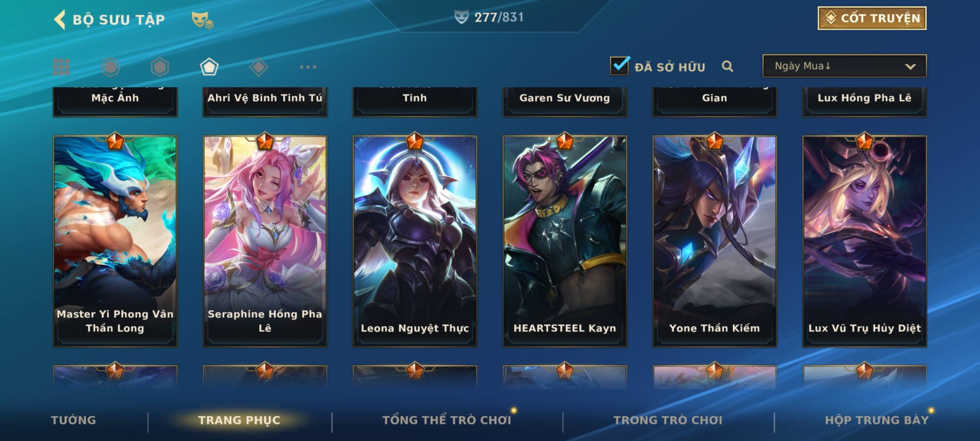Open the Leona Nguyệt Thực skin

415,241
